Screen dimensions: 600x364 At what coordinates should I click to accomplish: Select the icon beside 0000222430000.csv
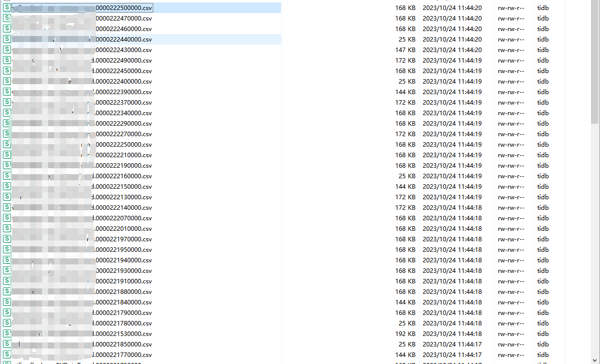(7, 50)
